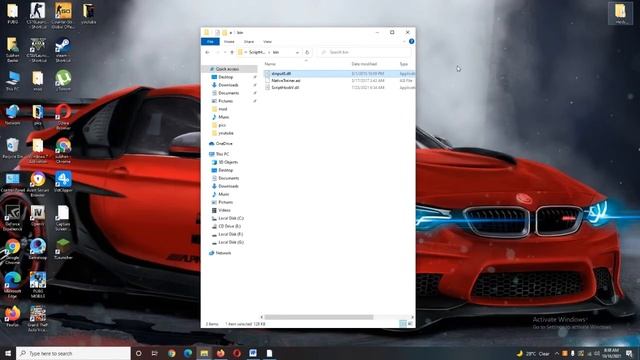This screenshot has height=360, width=640.
Task: Select the Steam desktop shortcut
Action: 63,50
